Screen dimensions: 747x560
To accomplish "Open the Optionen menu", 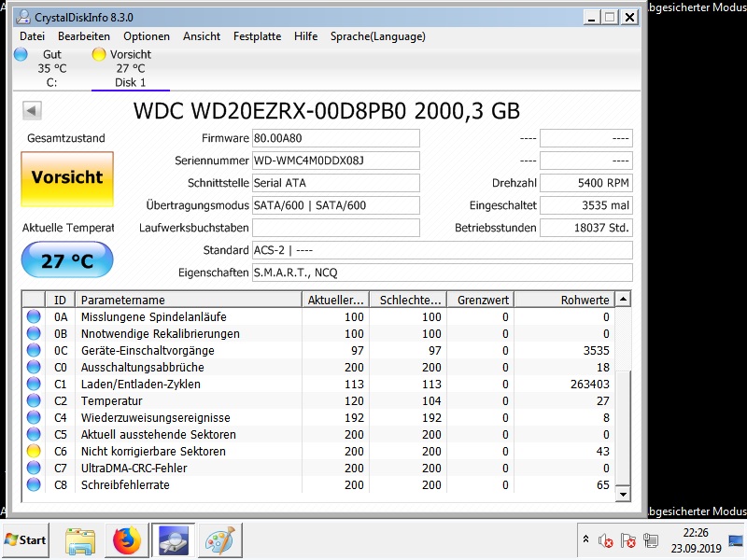I will (147, 36).
